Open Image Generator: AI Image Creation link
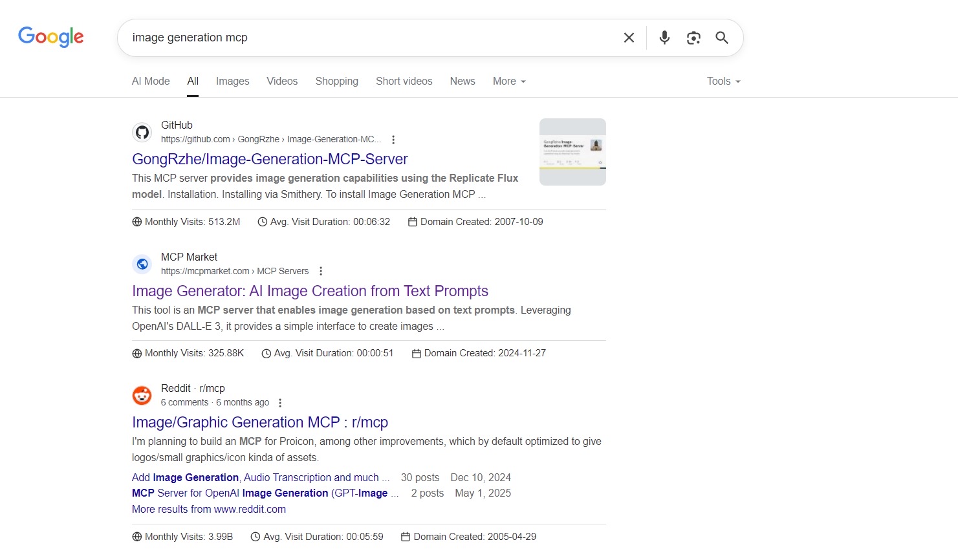Image resolution: width=958 pixels, height=560 pixels. click(x=310, y=291)
